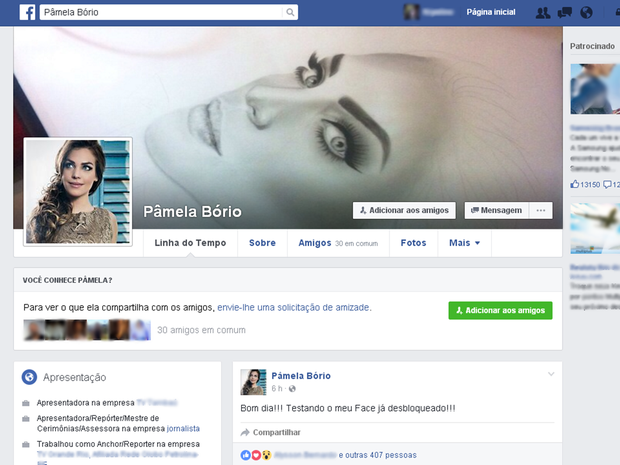Click the public audience icon on post
This screenshot has width=620, height=465.
coord(292,388)
